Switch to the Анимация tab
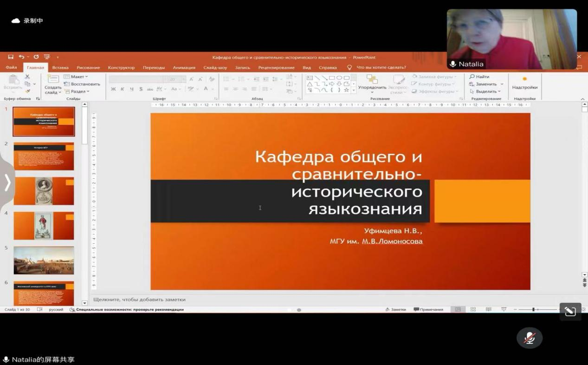Image resolution: width=588 pixels, height=365 pixels. click(184, 68)
